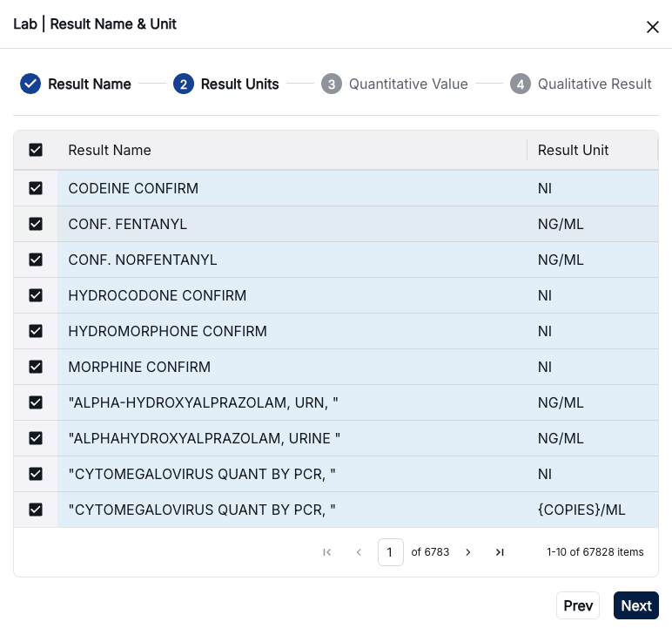Image resolution: width=672 pixels, height=635 pixels.
Task: Click the step 4 circle icon
Action: click(521, 84)
